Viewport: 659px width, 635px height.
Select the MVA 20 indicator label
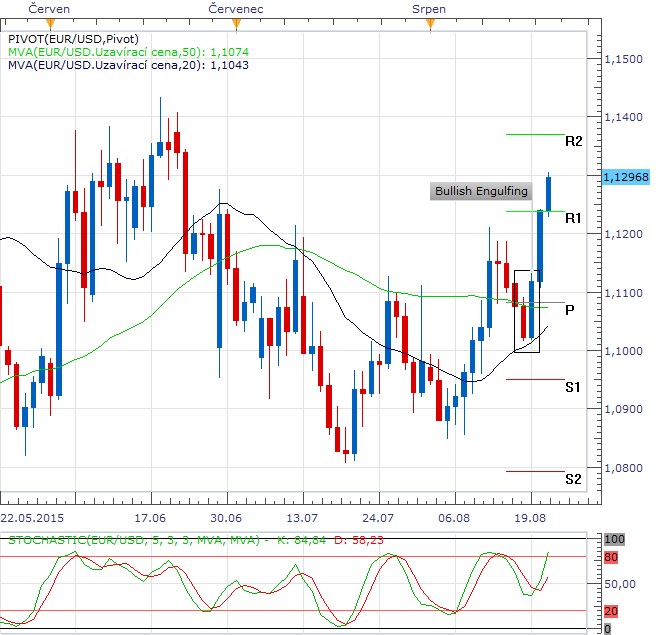click(x=128, y=65)
